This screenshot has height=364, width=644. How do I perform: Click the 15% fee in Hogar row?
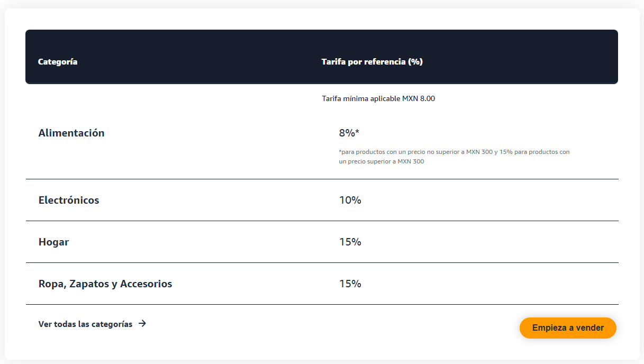(x=350, y=242)
